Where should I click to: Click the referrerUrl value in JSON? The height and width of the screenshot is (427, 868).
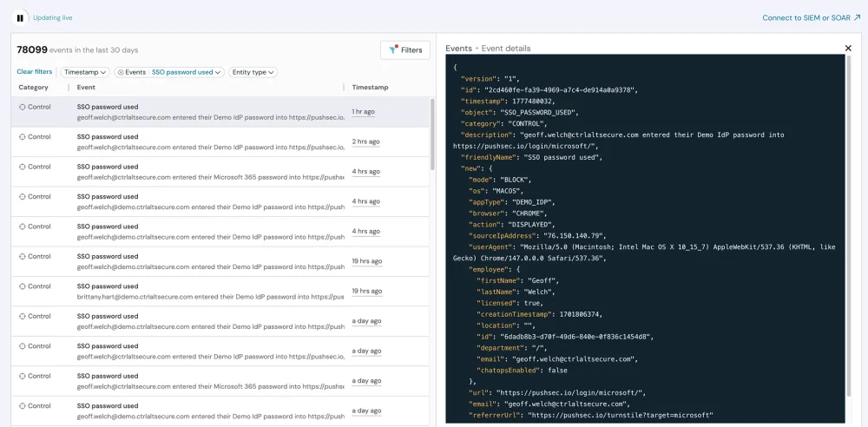[x=621, y=415]
